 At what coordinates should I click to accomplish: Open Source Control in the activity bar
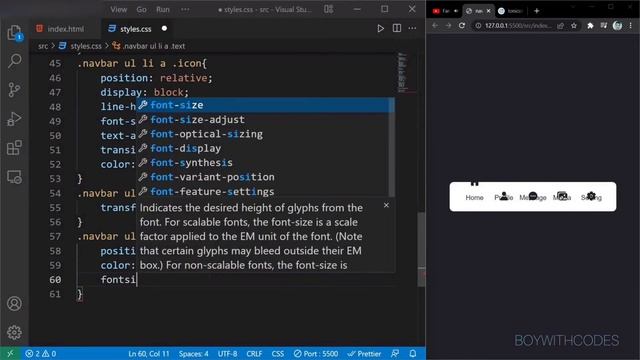(14, 90)
